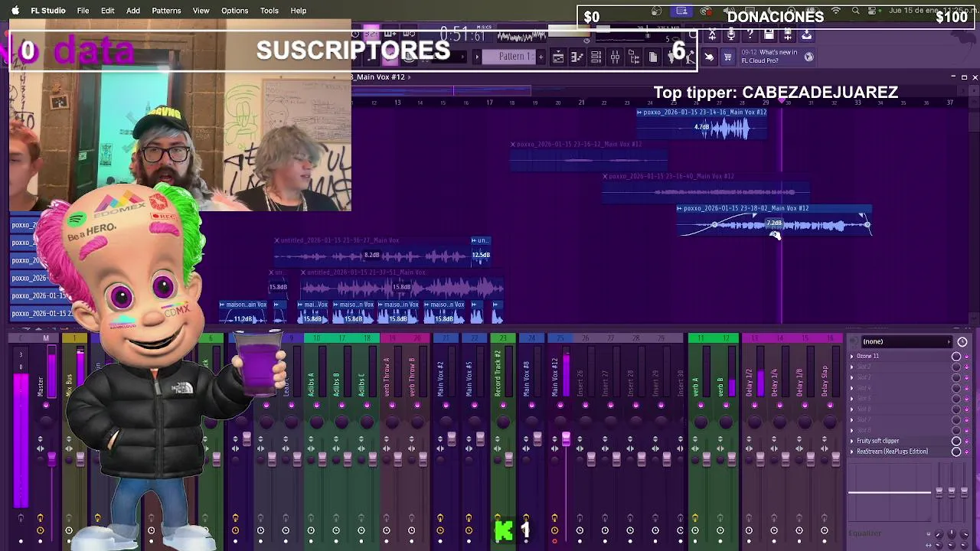Click Insert 26 latency clock icon
This screenshot has height=551, width=980.
(x=580, y=530)
